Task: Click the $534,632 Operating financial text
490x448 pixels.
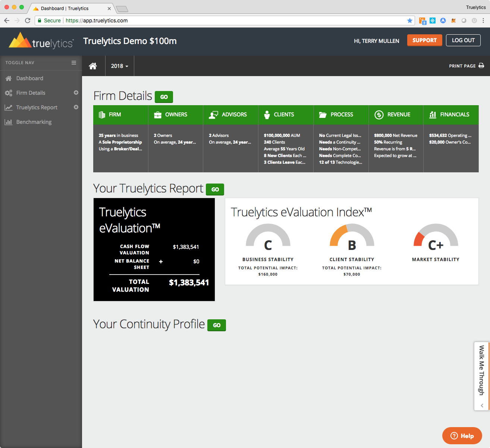Action: coord(450,135)
